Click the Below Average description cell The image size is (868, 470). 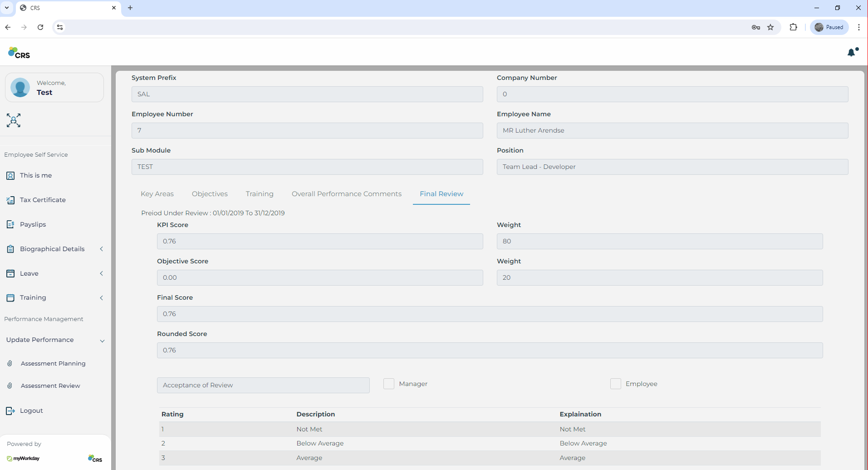[x=320, y=443]
